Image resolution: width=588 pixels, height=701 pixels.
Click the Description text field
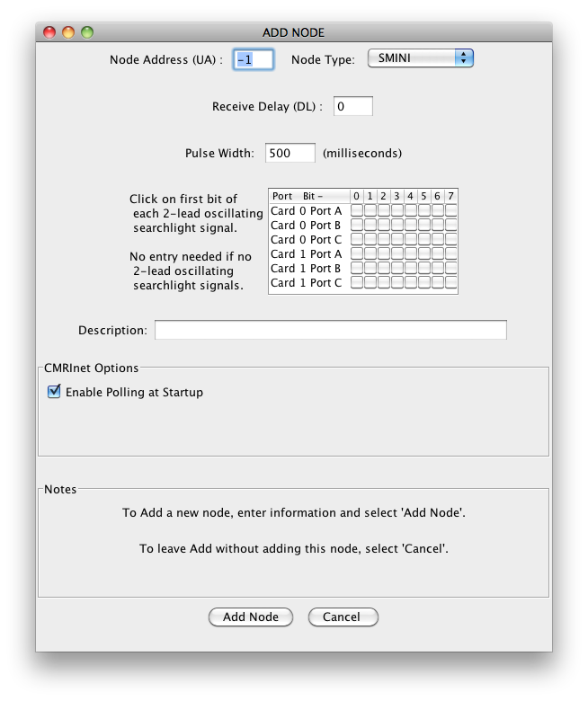click(330, 330)
